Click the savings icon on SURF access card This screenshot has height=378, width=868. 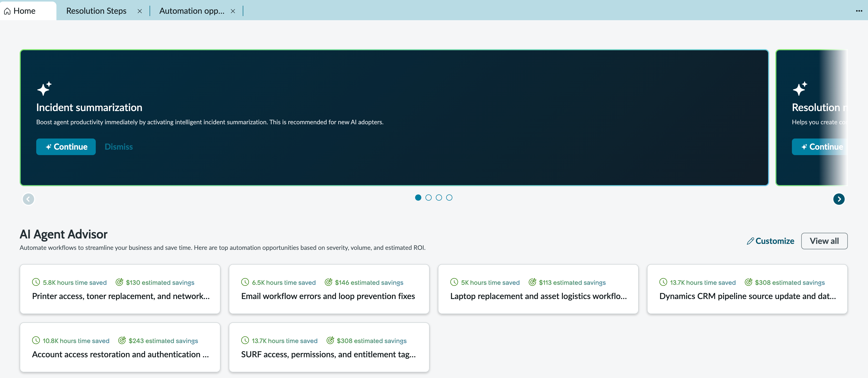click(x=330, y=340)
